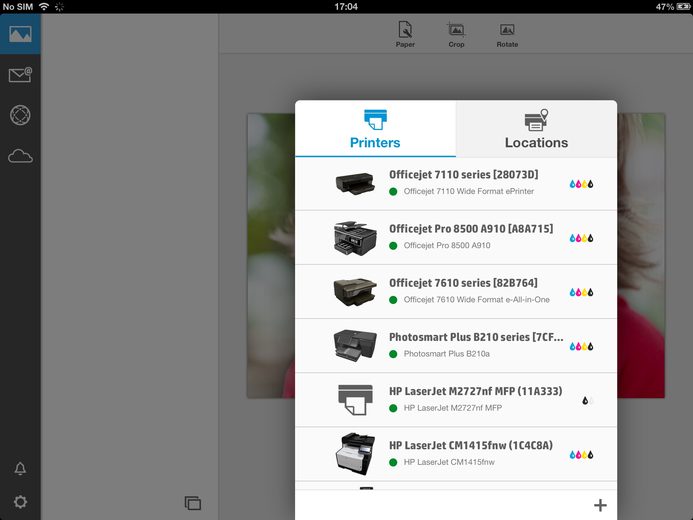Viewport: 693px width, 520px height.
Task: Tap the battery indicator in status bar
Action: click(x=683, y=7)
